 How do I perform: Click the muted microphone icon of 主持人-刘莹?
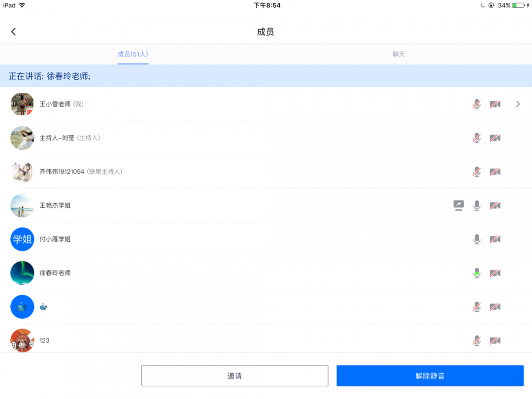point(476,138)
